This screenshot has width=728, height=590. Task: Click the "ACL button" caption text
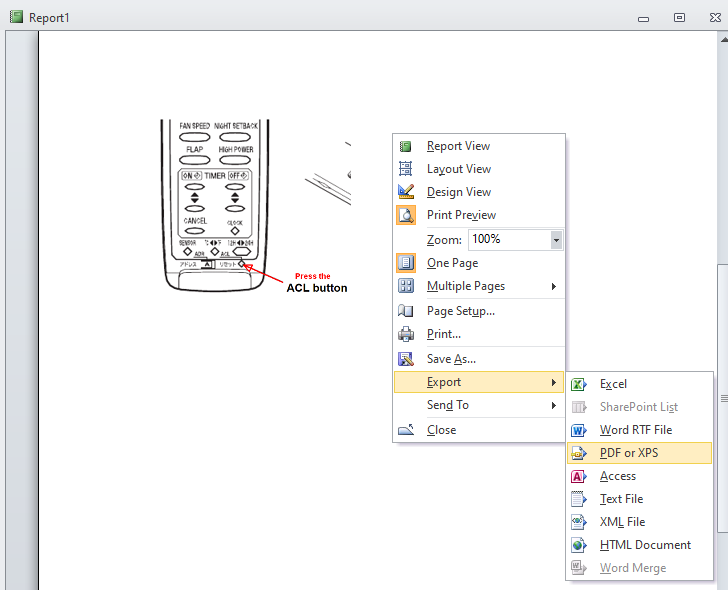[317, 288]
